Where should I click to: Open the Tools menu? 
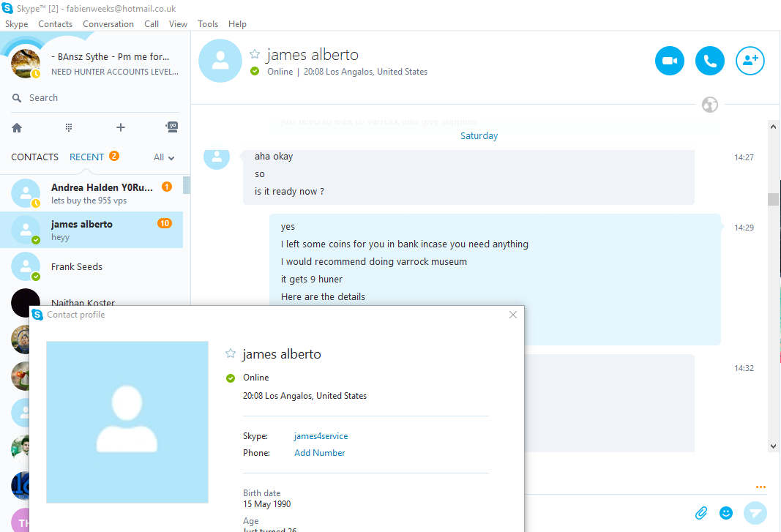tap(208, 24)
